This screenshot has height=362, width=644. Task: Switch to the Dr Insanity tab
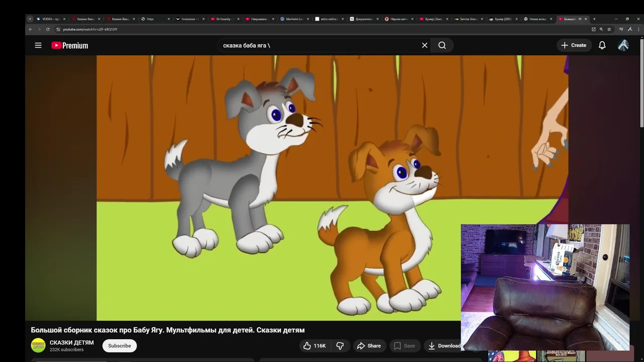[x=225, y=19]
